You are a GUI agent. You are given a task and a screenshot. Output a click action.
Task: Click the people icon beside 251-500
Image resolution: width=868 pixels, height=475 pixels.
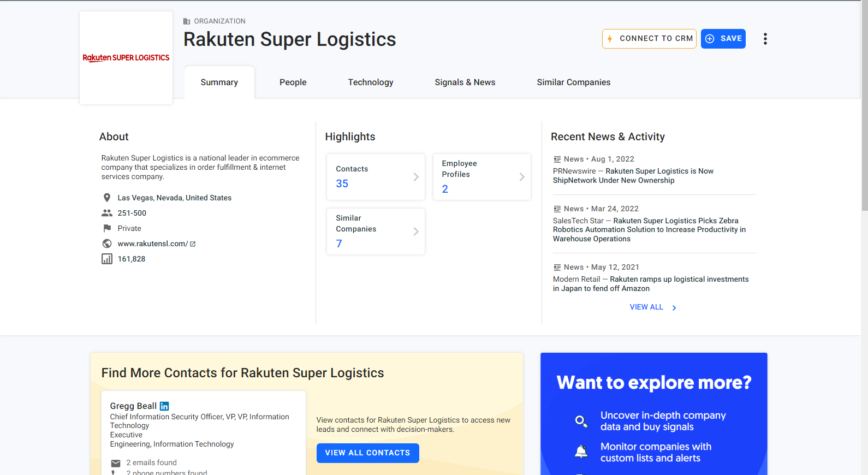tap(107, 213)
